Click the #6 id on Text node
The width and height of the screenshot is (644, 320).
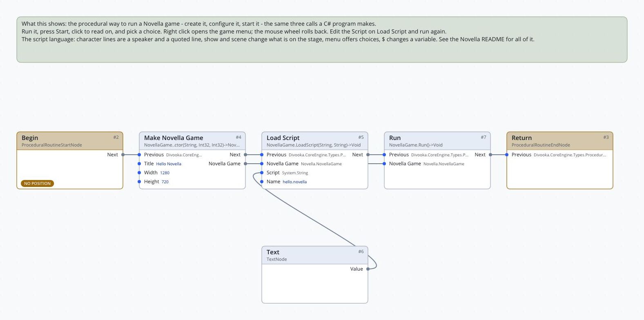361,251
